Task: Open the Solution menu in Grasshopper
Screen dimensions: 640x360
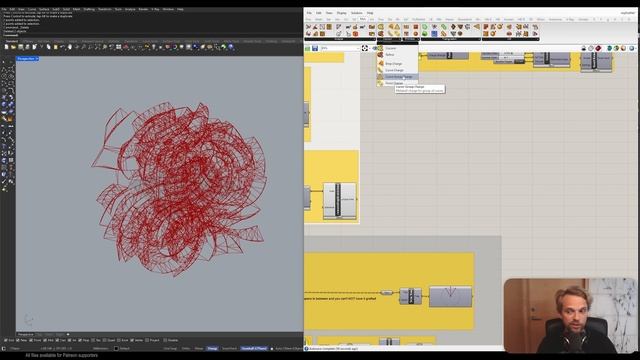Action: tap(356, 13)
